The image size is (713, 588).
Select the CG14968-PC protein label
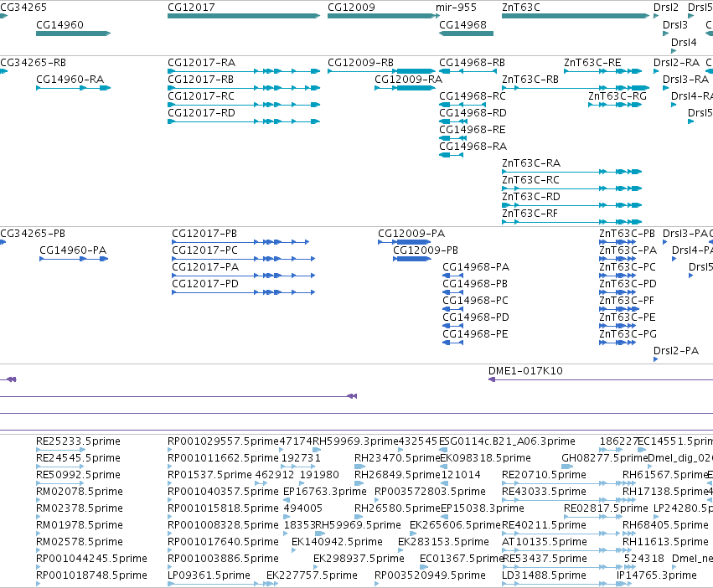tap(475, 301)
